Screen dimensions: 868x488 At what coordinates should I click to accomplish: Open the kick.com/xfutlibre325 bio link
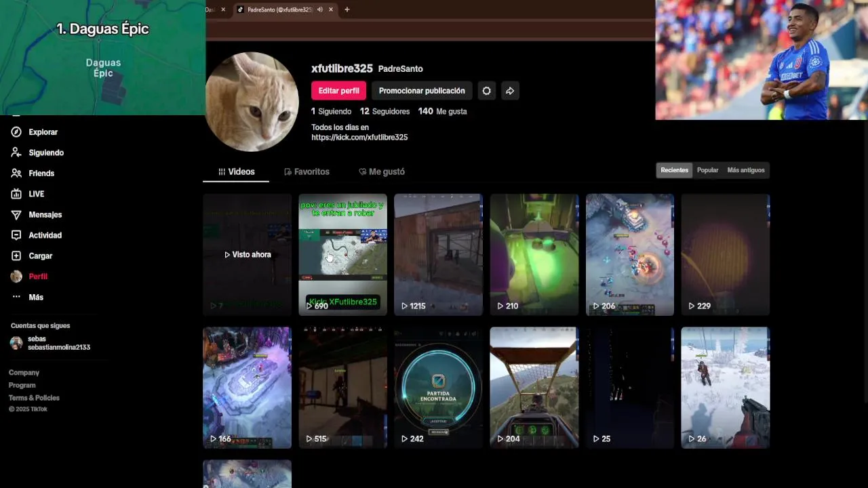tap(359, 138)
